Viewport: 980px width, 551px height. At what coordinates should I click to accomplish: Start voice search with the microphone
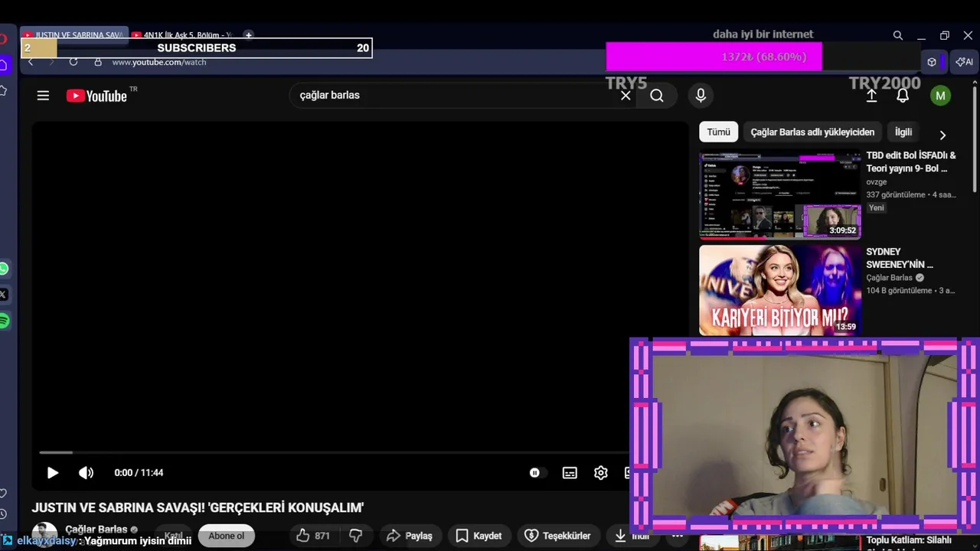(701, 96)
